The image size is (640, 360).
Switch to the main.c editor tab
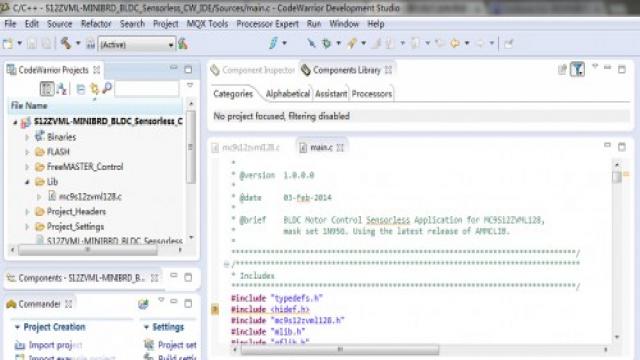tap(322, 148)
